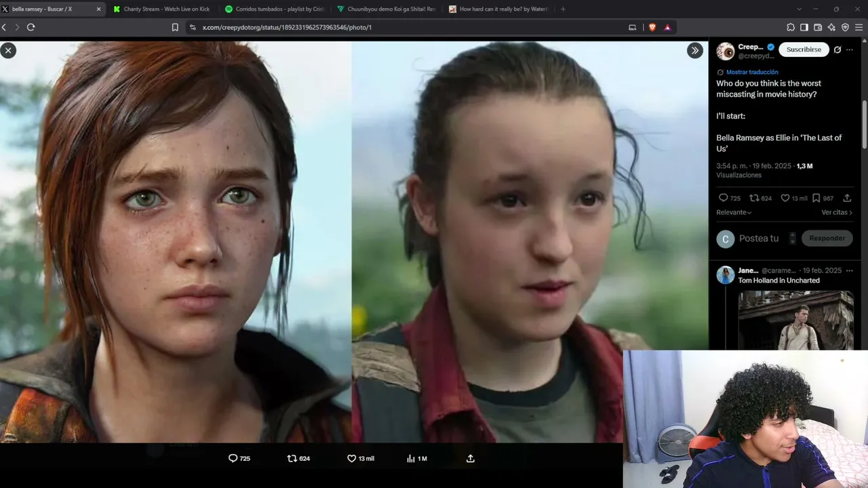Open the Jane commenter avatar

point(726,274)
